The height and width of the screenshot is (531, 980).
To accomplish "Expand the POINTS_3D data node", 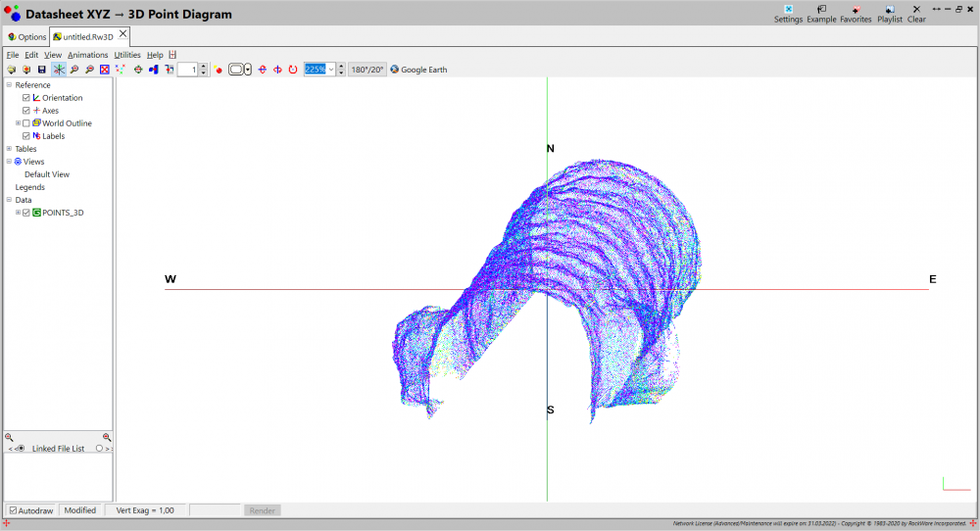I will point(18,213).
